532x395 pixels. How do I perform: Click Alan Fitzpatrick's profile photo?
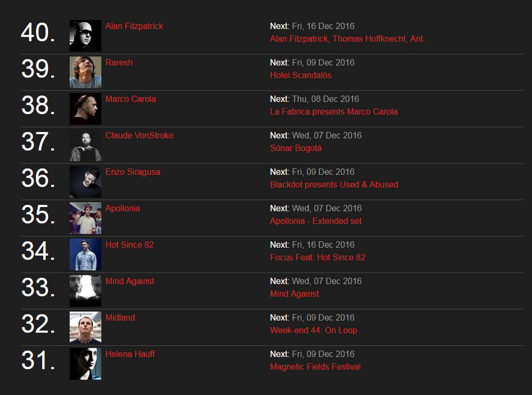click(85, 36)
